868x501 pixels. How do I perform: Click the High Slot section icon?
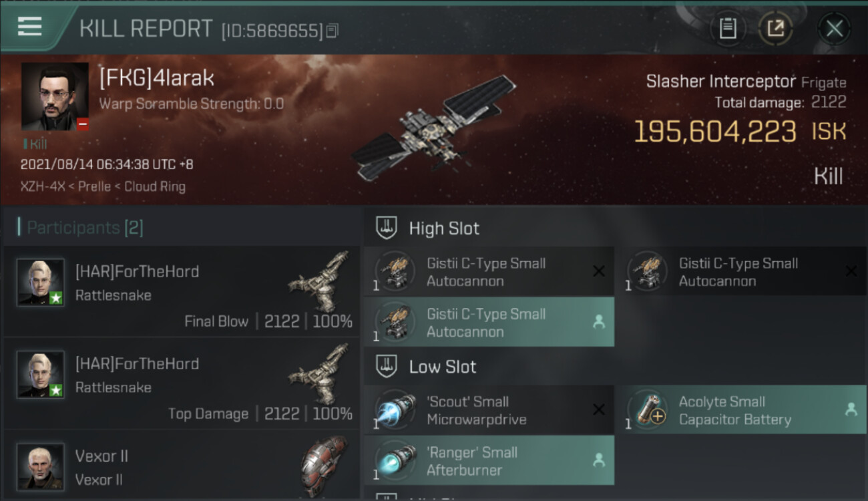click(387, 228)
